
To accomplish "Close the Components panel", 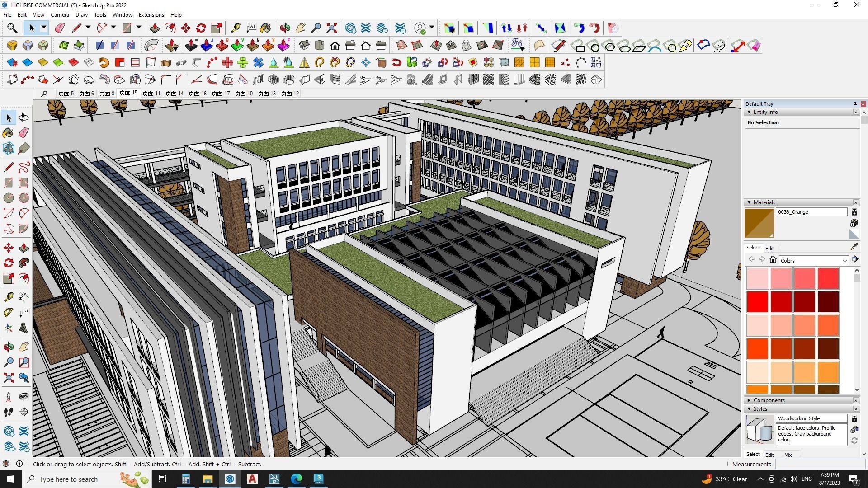I will (856, 400).
